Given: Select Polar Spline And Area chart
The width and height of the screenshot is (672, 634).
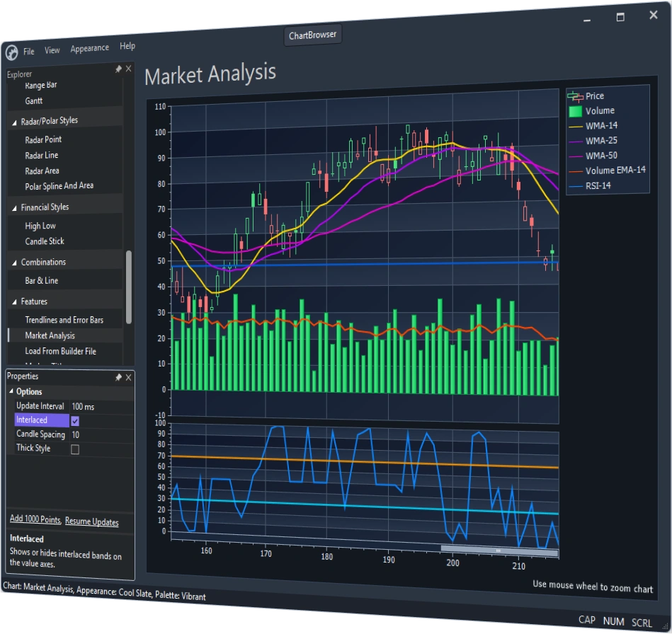Looking at the screenshot, I should pyautogui.click(x=59, y=186).
